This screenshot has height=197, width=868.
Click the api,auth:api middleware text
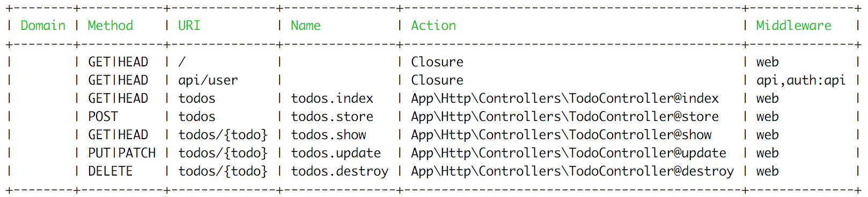[801, 80]
